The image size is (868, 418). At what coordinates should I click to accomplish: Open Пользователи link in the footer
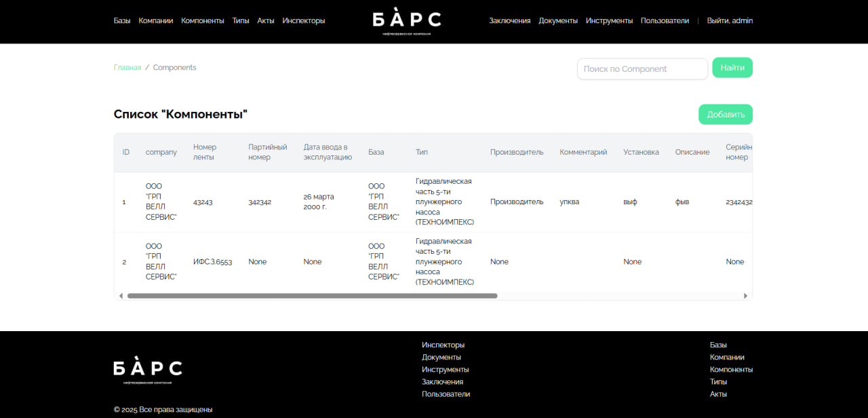(446, 394)
